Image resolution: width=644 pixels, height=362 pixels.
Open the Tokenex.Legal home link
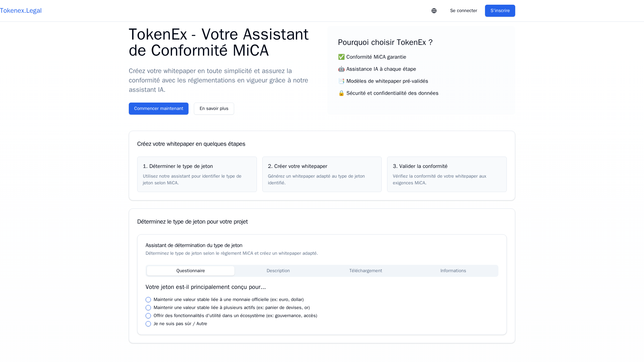21,11
